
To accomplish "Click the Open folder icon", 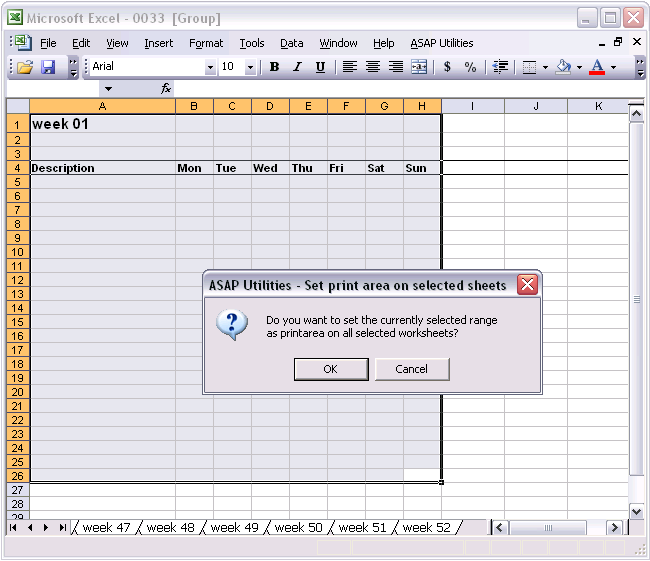I will pyautogui.click(x=25, y=67).
